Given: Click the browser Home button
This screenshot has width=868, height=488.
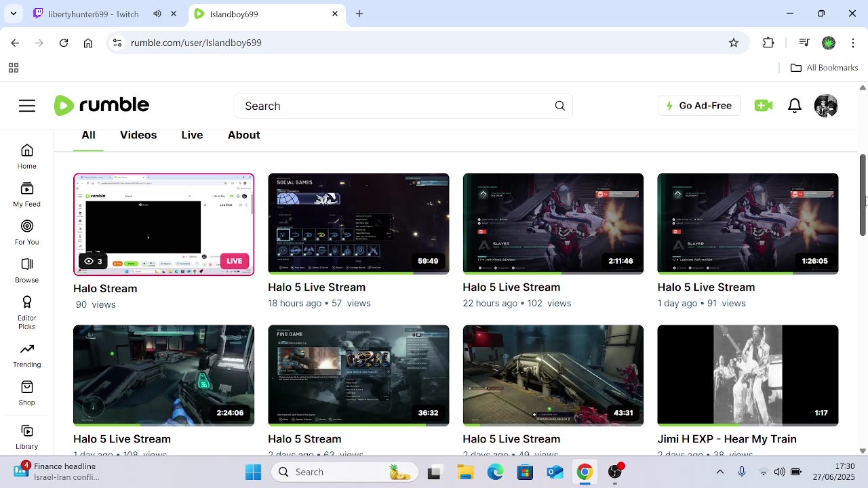Looking at the screenshot, I should pyautogui.click(x=88, y=43).
